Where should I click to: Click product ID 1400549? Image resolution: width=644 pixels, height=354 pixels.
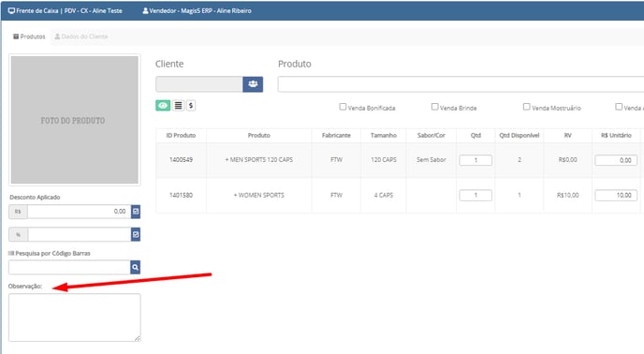[x=182, y=159]
